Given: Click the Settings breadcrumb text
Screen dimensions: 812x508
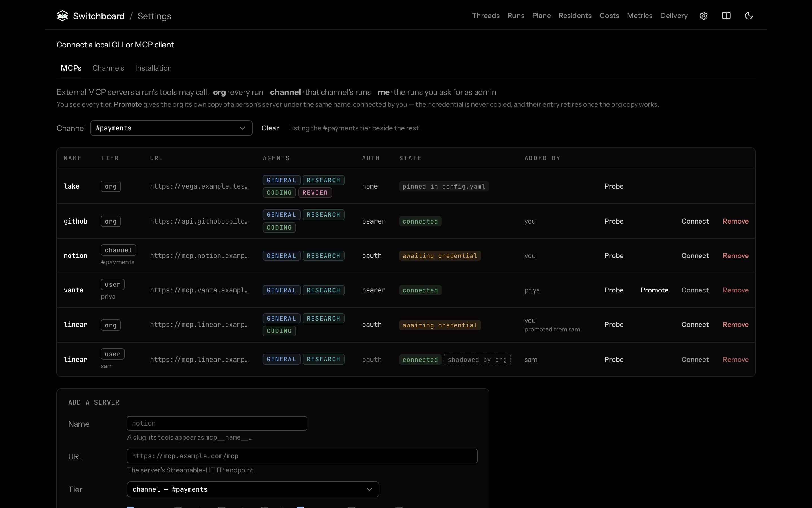Looking at the screenshot, I should [154, 16].
